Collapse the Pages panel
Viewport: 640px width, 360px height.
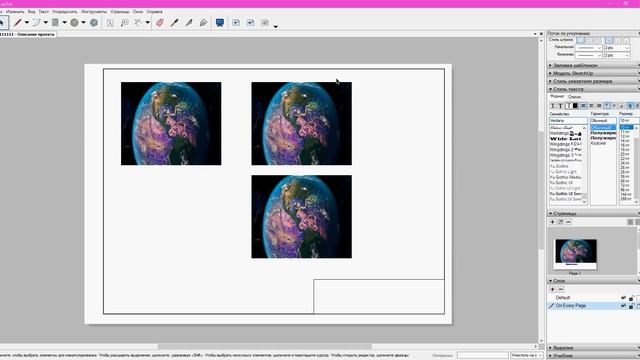(x=593, y=213)
